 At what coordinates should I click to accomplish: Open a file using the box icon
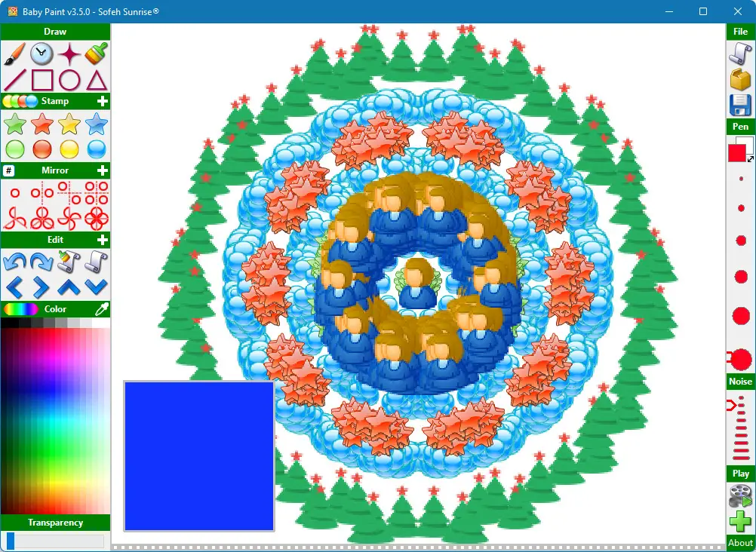(x=740, y=79)
